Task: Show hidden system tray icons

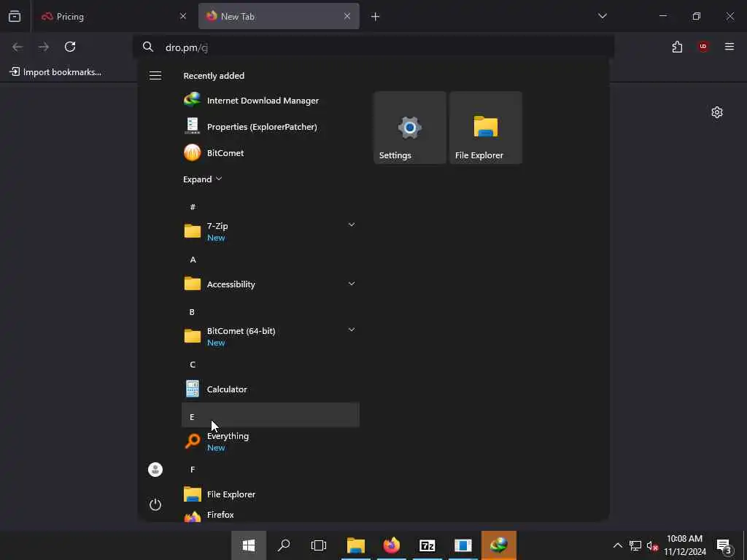Action: pos(617,545)
